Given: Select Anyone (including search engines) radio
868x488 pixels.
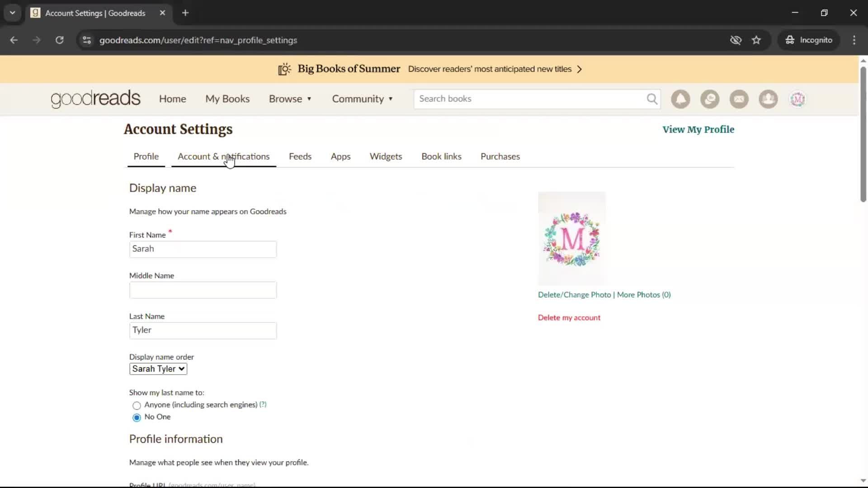Looking at the screenshot, I should click(137, 405).
